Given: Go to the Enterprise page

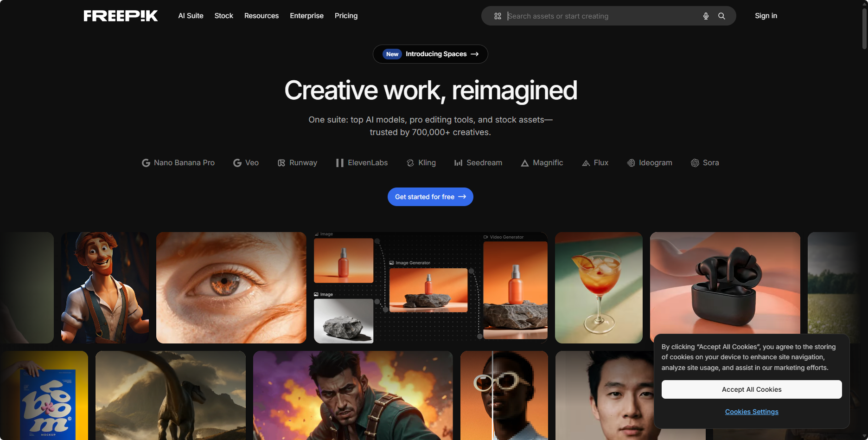Looking at the screenshot, I should coord(306,16).
